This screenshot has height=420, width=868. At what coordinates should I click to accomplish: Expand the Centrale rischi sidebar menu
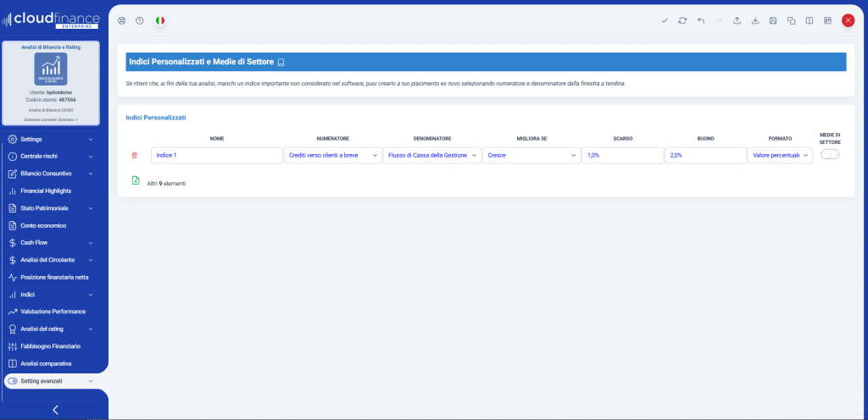coord(51,157)
